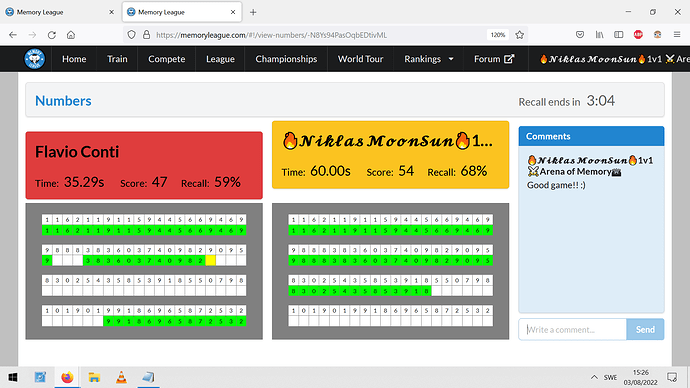Bookmark this page with star icon

(x=520, y=35)
